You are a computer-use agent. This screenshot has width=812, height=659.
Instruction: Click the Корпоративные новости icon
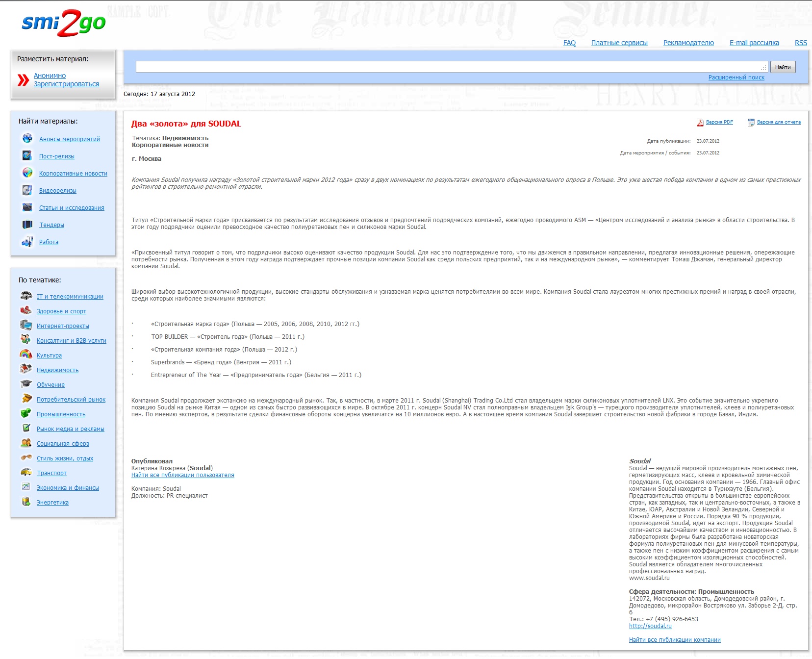coord(27,173)
